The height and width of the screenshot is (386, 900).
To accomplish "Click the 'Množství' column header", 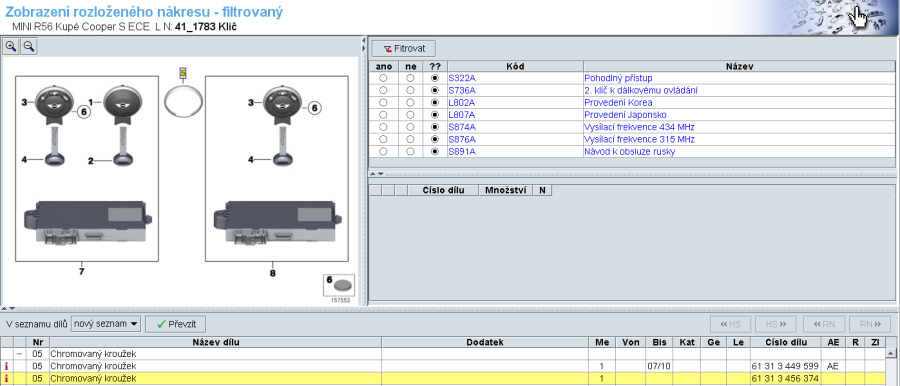I will (x=506, y=190).
